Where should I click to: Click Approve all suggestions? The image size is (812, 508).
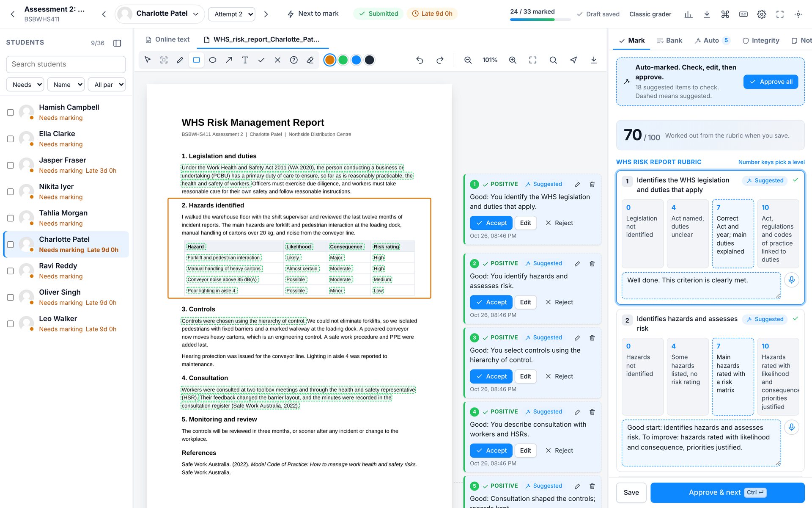point(771,82)
